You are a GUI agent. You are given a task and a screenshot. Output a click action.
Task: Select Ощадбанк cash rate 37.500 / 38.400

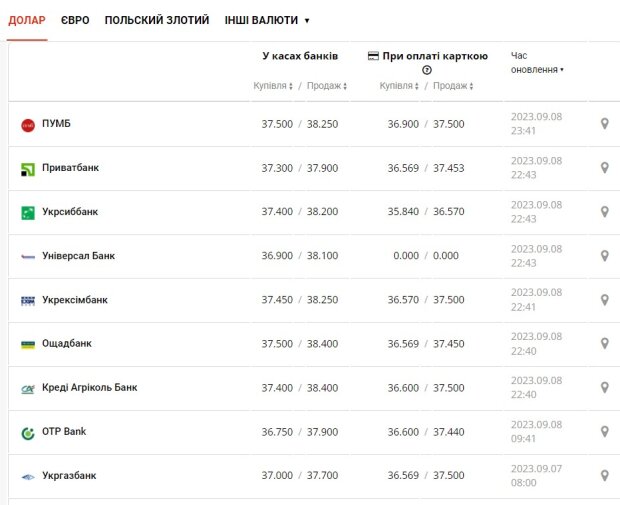[300, 344]
